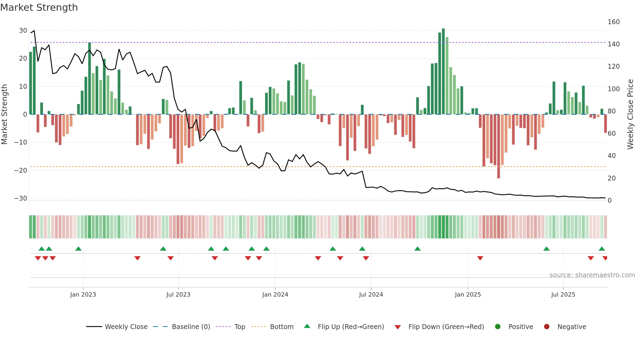Screen dimensions: 644x362
Task: Click the Jan 2023 x-axis label
Action: [x=83, y=295]
